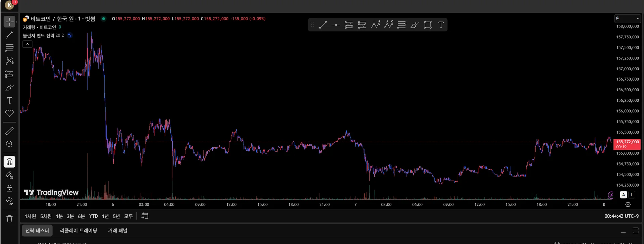The height and width of the screenshot is (244, 644).
Task: Click the purple lightning scroll-to-realtime icon
Action: (611, 195)
